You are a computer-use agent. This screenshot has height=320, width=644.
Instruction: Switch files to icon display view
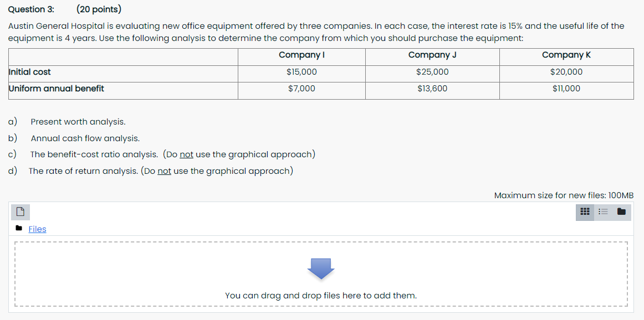click(x=584, y=212)
